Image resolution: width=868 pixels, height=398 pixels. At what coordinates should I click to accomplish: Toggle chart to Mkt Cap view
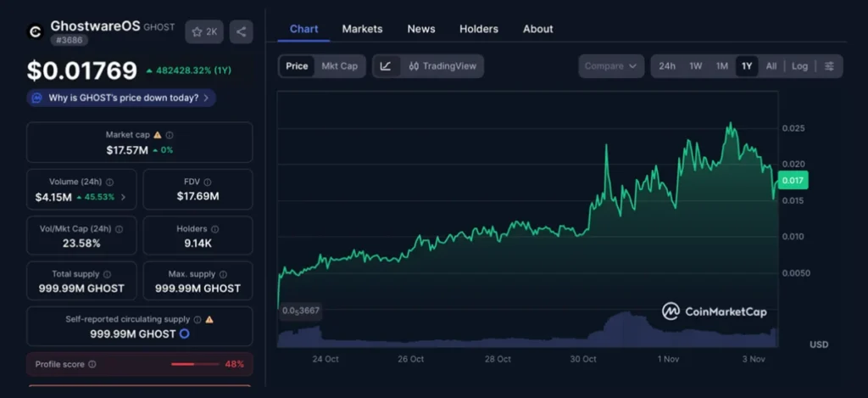[339, 66]
